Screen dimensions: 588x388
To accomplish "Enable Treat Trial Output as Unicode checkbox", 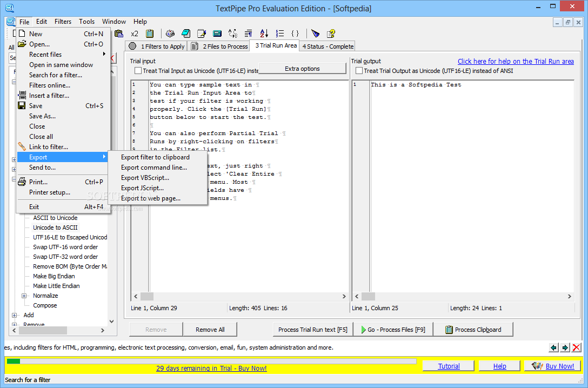I will [x=359, y=70].
